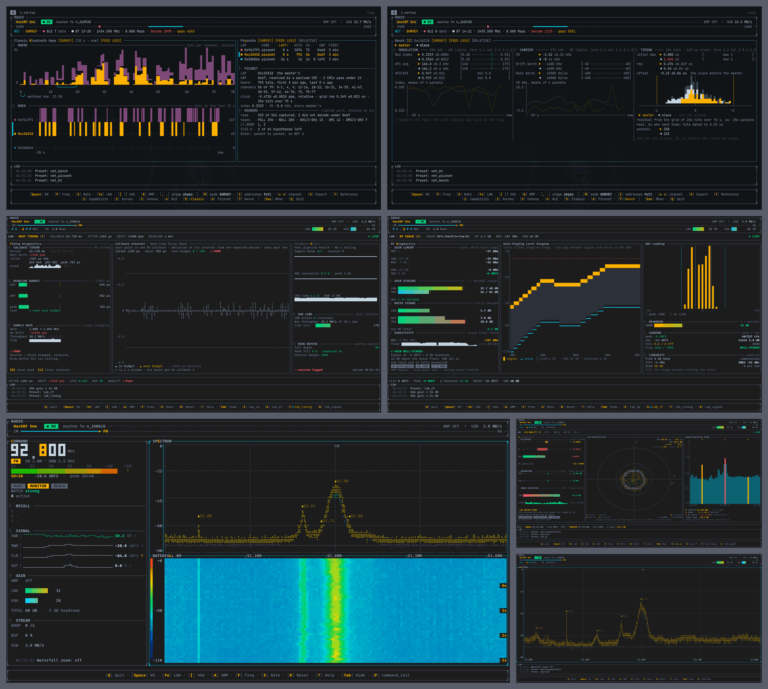
Task: Click the green RX badge in top-left window
Action: click(47, 22)
